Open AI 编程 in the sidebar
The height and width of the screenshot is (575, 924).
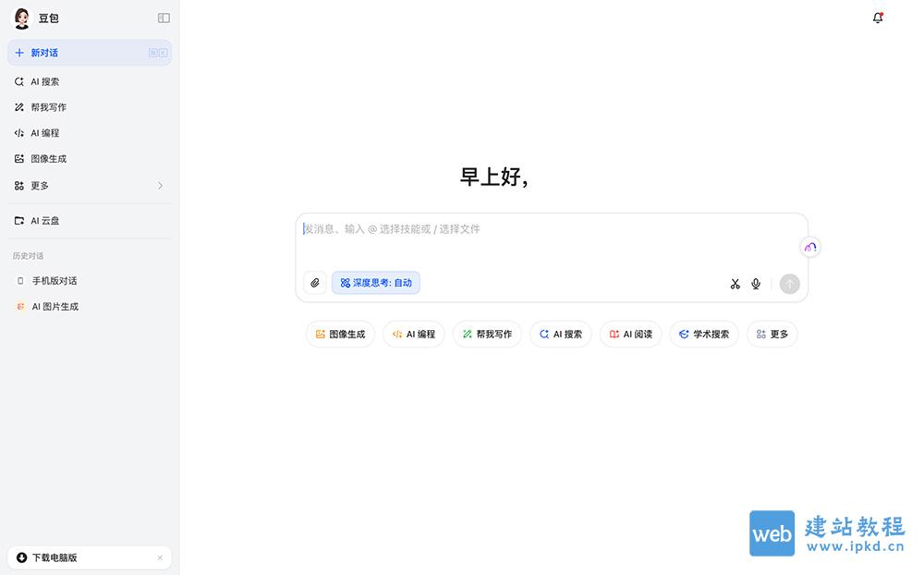coord(90,133)
